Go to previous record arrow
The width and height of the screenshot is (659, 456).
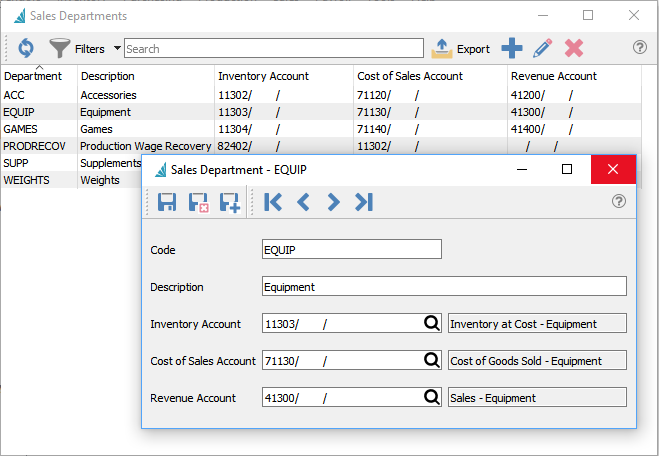(x=303, y=202)
